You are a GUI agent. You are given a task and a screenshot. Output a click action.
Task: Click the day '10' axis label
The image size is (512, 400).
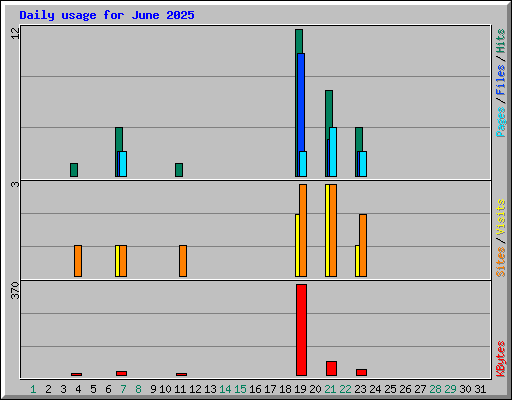point(165,389)
